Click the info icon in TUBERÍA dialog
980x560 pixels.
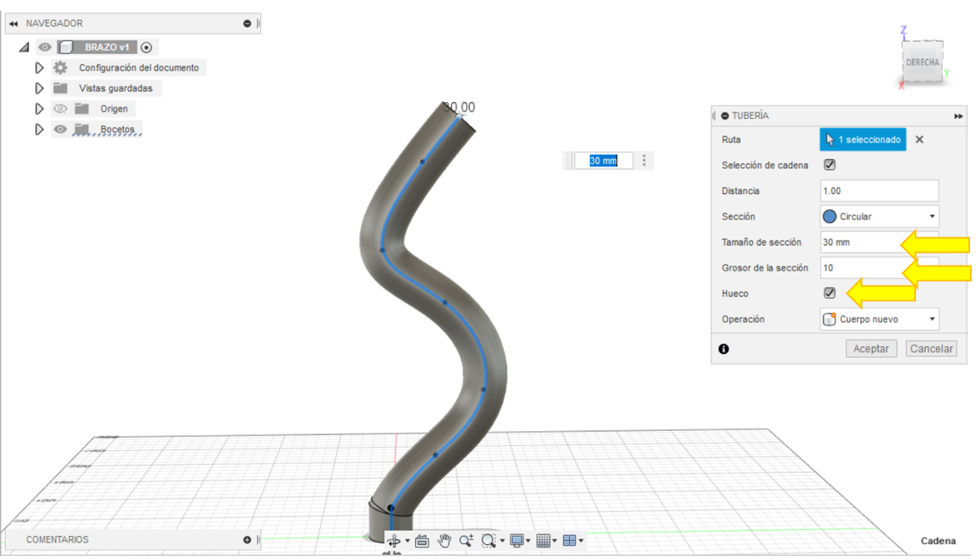[x=724, y=349]
